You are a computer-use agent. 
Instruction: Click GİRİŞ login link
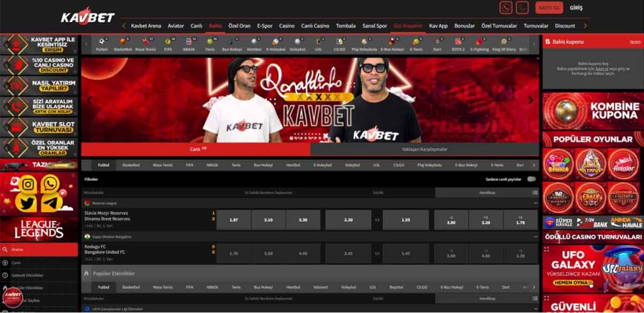click(x=576, y=8)
